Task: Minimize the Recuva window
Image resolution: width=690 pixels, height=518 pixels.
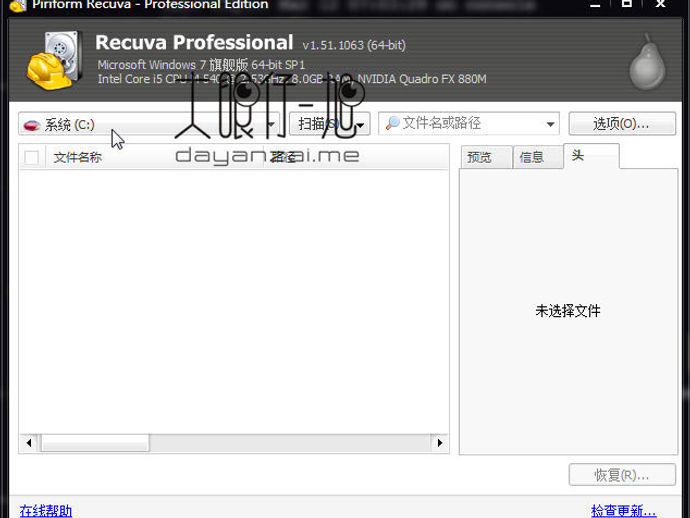Action: 595,5
